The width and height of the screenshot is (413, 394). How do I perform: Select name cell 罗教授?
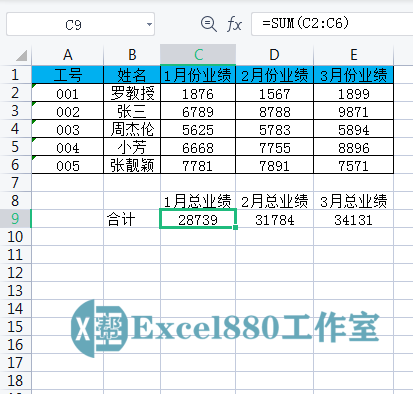[x=132, y=93]
